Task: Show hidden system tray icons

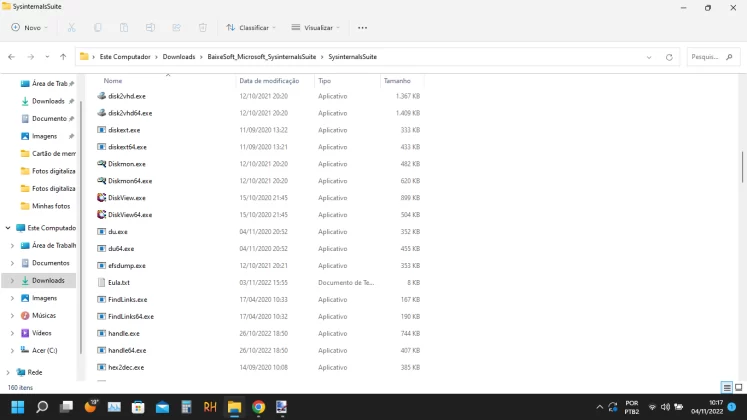Action: [x=599, y=407]
